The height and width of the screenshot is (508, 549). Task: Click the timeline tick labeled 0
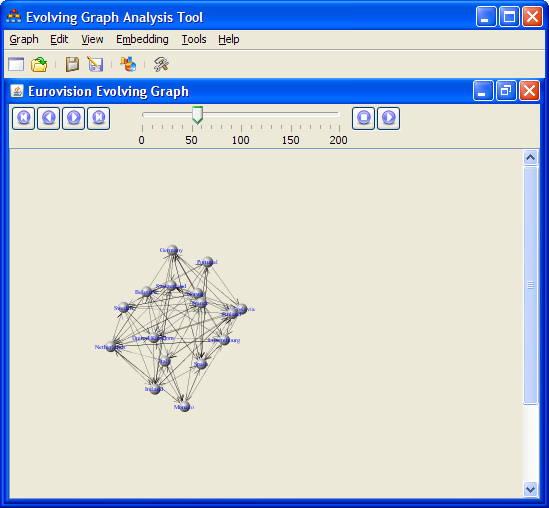[x=141, y=140]
